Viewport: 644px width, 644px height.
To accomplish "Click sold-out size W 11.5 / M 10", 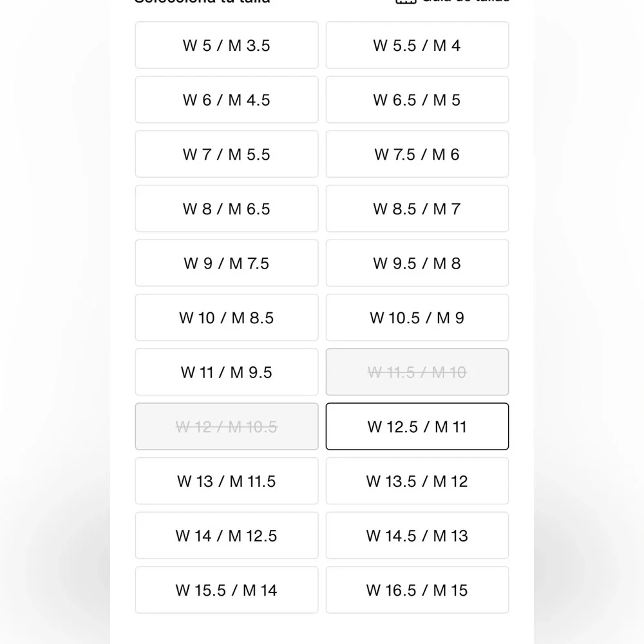I will click(x=417, y=372).
